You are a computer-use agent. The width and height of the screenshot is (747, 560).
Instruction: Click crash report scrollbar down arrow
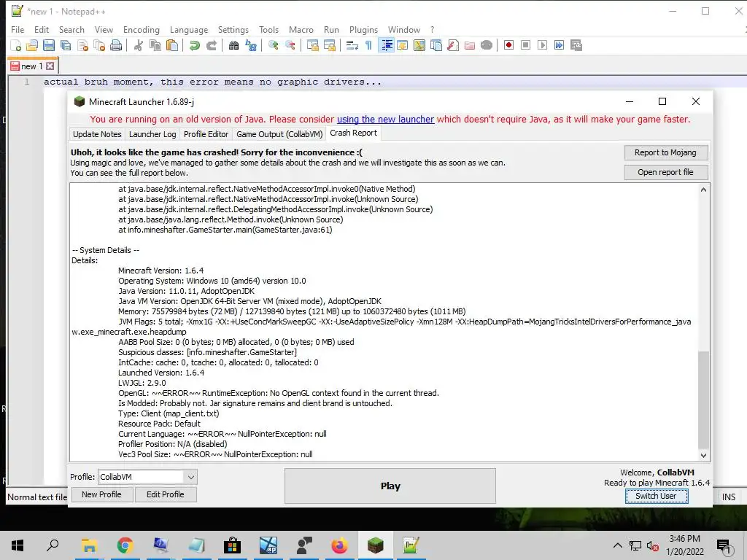(x=704, y=455)
